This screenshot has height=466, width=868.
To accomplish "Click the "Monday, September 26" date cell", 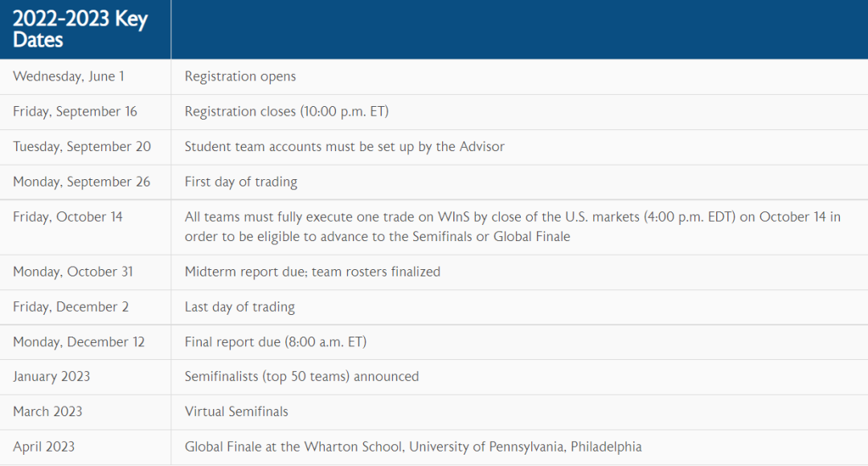I will (81, 182).
